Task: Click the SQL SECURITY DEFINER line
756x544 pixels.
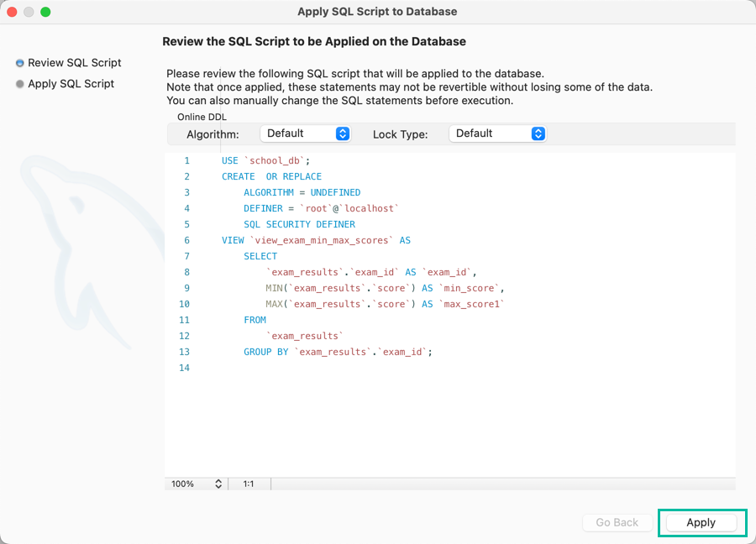Action: (x=299, y=224)
